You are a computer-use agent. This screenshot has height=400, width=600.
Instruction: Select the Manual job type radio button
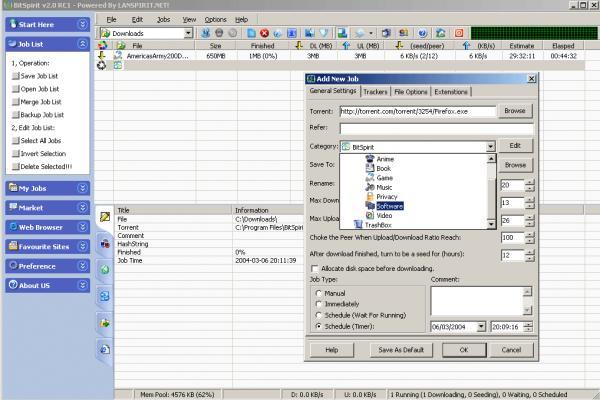point(318,294)
